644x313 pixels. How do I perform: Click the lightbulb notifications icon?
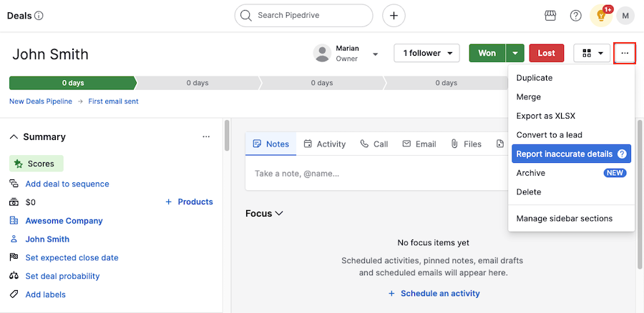pyautogui.click(x=601, y=15)
